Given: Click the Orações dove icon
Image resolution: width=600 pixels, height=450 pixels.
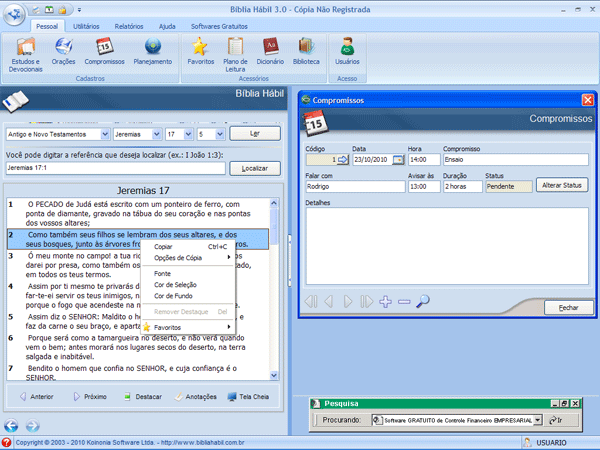Looking at the screenshot, I should pos(64,50).
